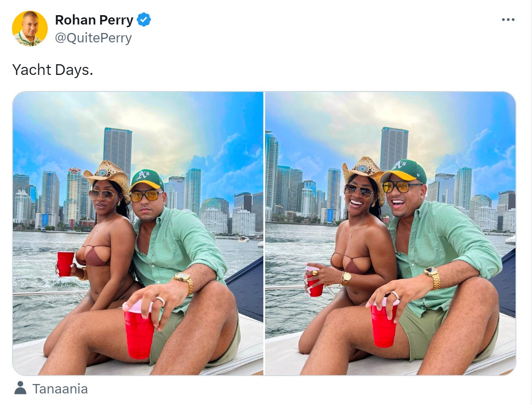Open the left photo of the couple
The height and width of the screenshot is (405, 532).
coord(138,233)
